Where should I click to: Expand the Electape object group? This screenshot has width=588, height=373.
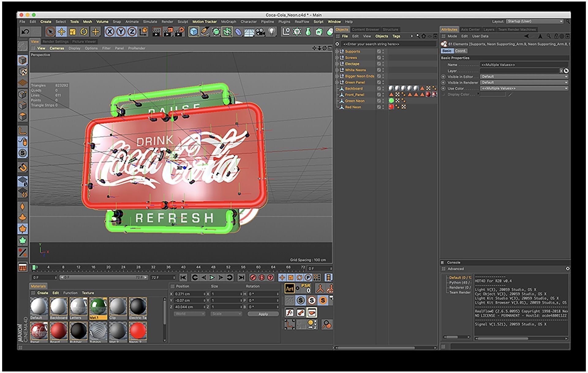pyautogui.click(x=337, y=64)
